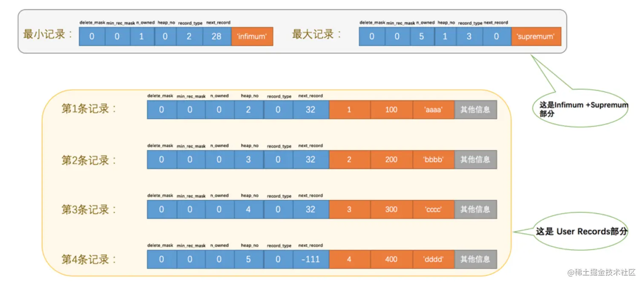Select heap_no value 3 in 第2条记录
644x285 pixels.
pyautogui.click(x=248, y=160)
